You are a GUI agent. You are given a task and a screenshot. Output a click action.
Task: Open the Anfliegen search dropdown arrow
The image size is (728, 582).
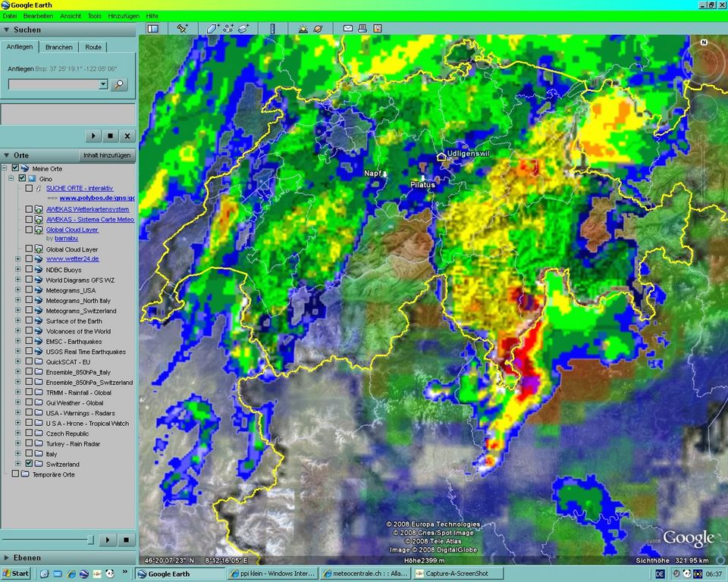point(103,84)
